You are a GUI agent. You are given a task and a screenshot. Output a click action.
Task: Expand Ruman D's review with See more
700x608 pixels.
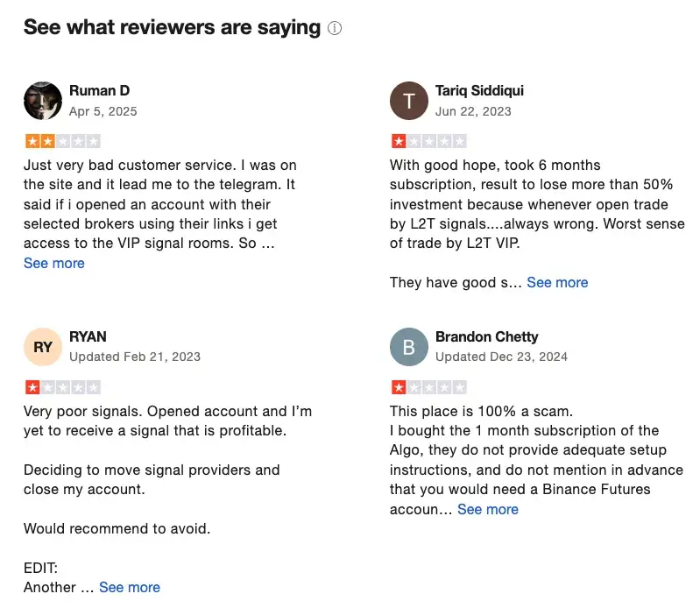(54, 264)
